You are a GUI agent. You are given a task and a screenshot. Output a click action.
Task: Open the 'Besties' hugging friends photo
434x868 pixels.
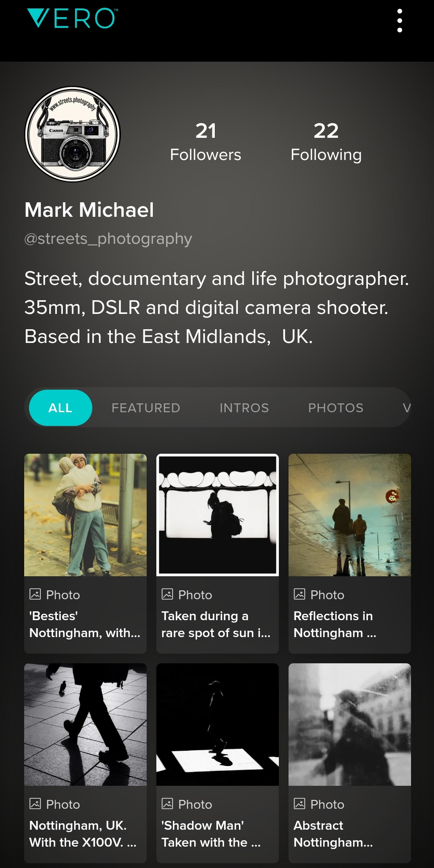click(x=85, y=515)
